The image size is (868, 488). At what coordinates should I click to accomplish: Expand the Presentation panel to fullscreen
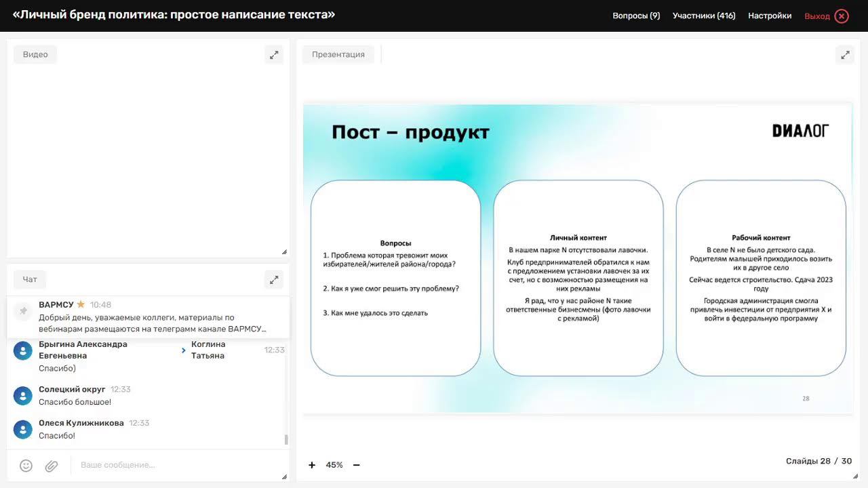(x=845, y=55)
